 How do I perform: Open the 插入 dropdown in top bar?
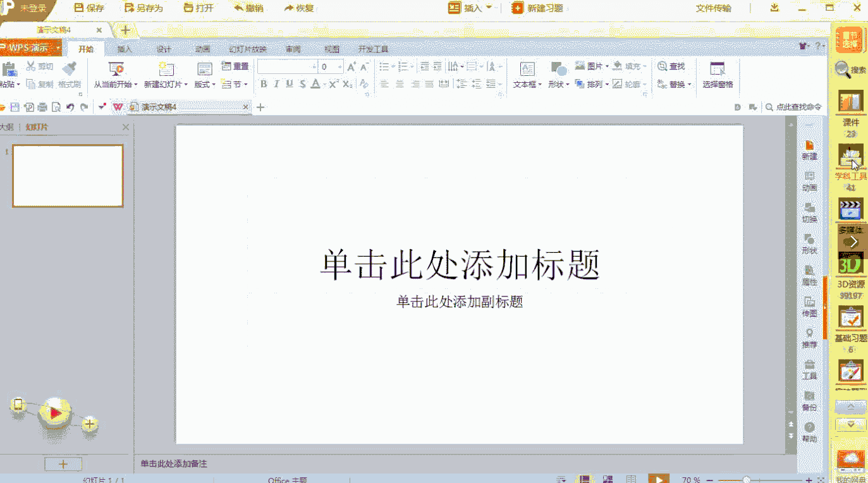(470, 8)
